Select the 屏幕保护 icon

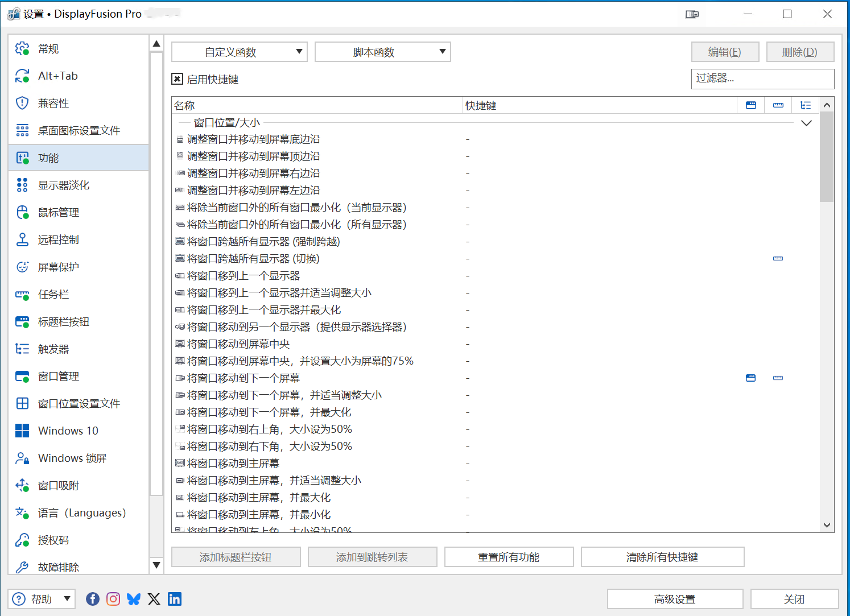pyautogui.click(x=22, y=267)
